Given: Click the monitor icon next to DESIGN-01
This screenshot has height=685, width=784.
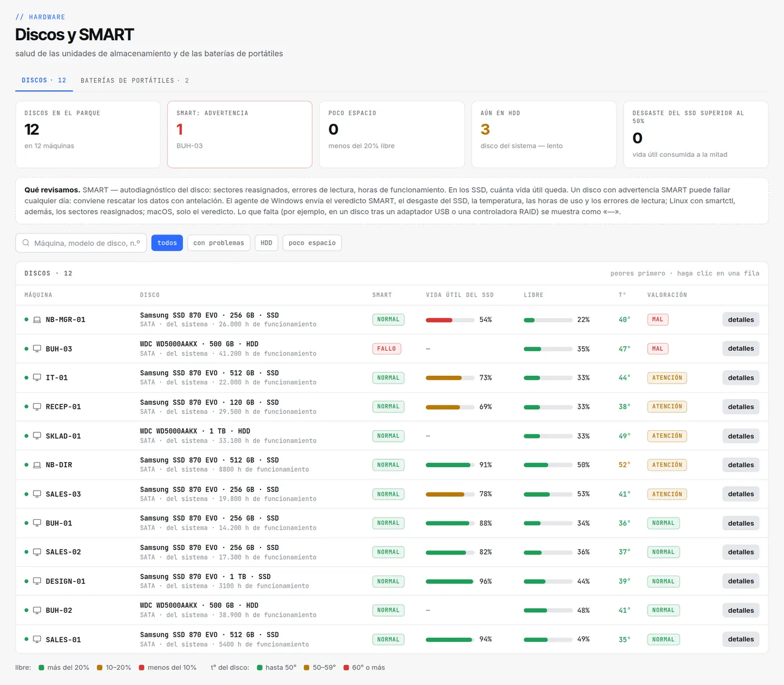Looking at the screenshot, I should click(37, 581).
